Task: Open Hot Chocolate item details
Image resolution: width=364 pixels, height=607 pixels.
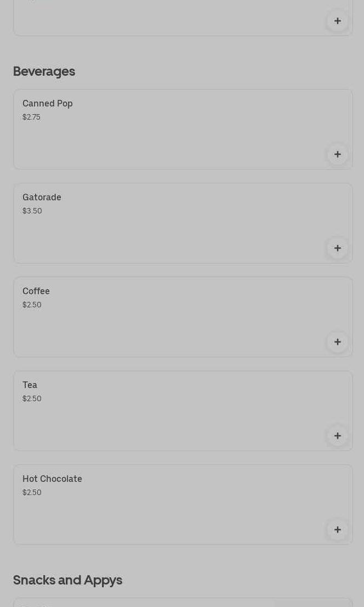Action: tap(52, 479)
